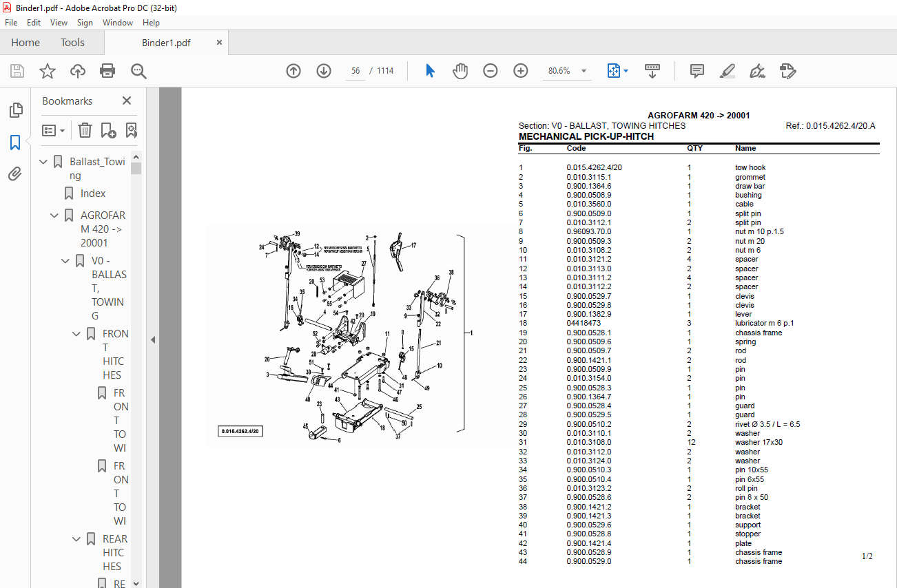Select the REAR HITCHES bookmark label
Image resolution: width=897 pixels, height=588 pixels.
pyautogui.click(x=115, y=552)
